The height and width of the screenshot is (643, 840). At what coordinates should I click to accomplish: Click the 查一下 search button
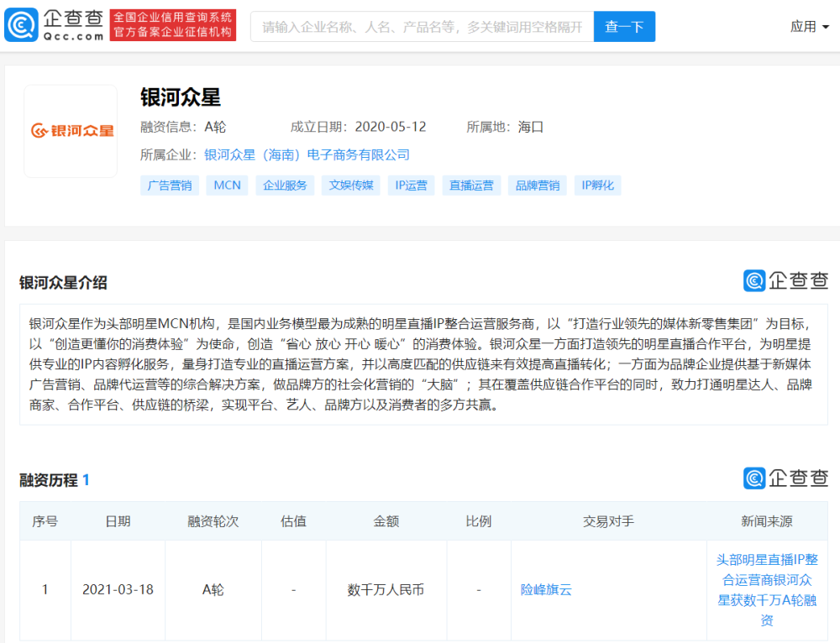point(624,26)
